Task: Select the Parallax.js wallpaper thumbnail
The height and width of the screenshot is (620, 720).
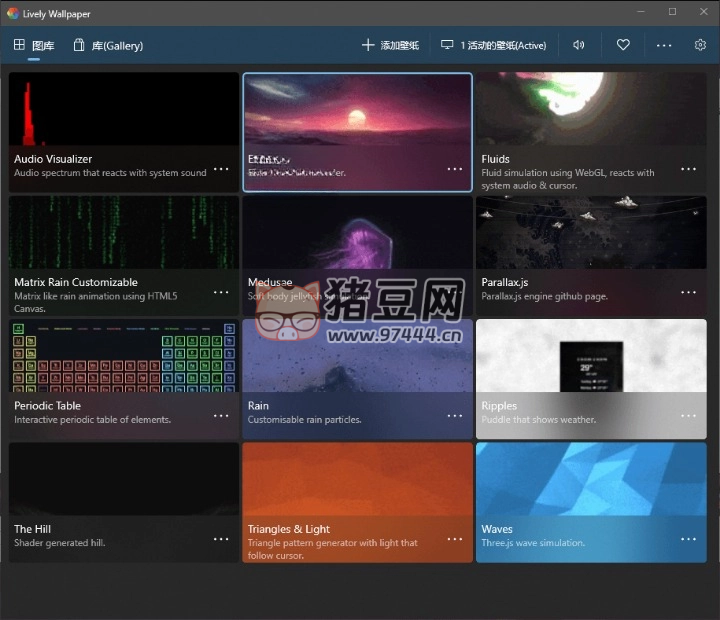Action: 591,232
